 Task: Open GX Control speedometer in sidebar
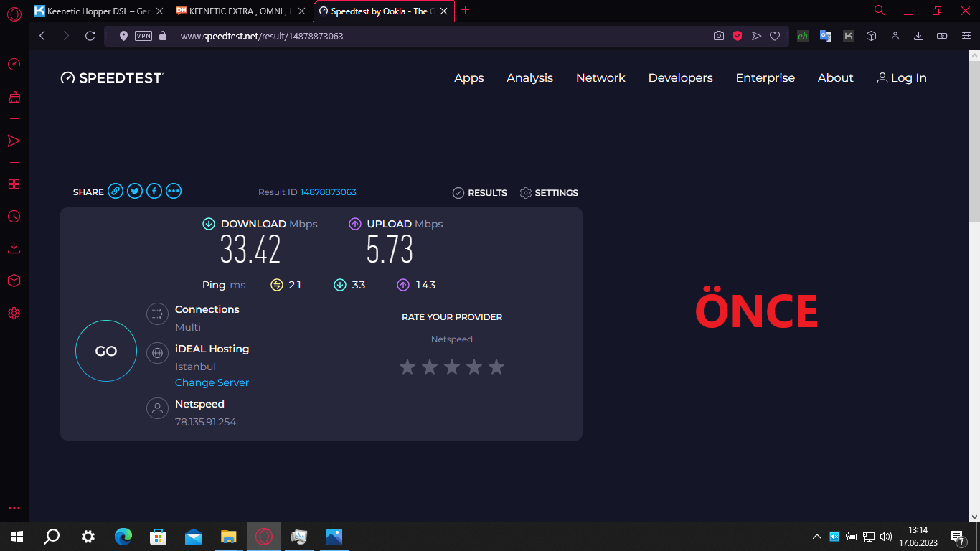click(14, 65)
